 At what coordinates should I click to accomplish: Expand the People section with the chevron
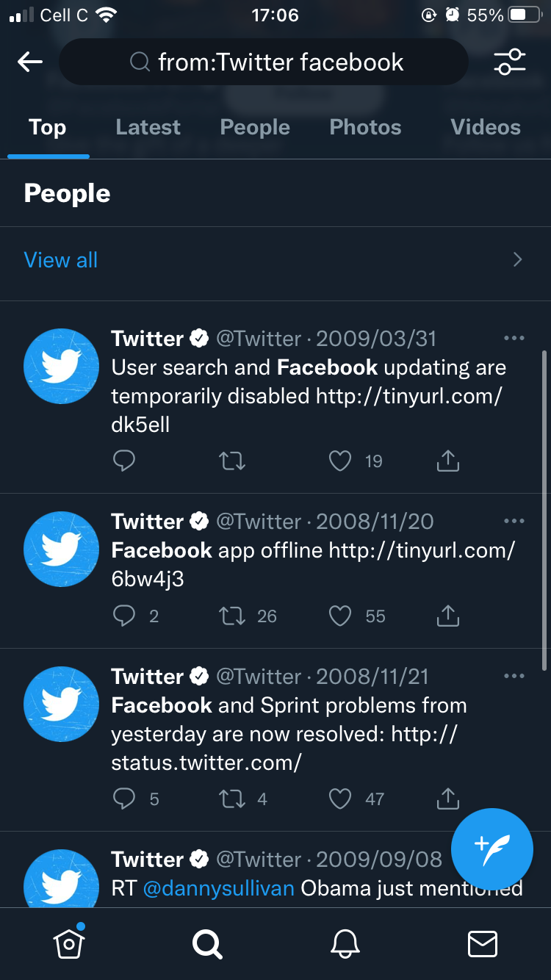518,259
